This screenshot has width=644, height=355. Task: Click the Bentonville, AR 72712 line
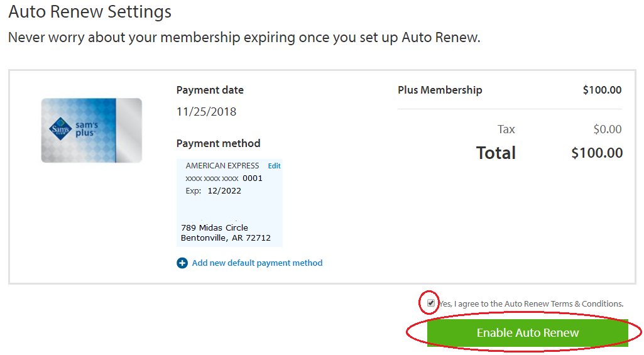(226, 238)
